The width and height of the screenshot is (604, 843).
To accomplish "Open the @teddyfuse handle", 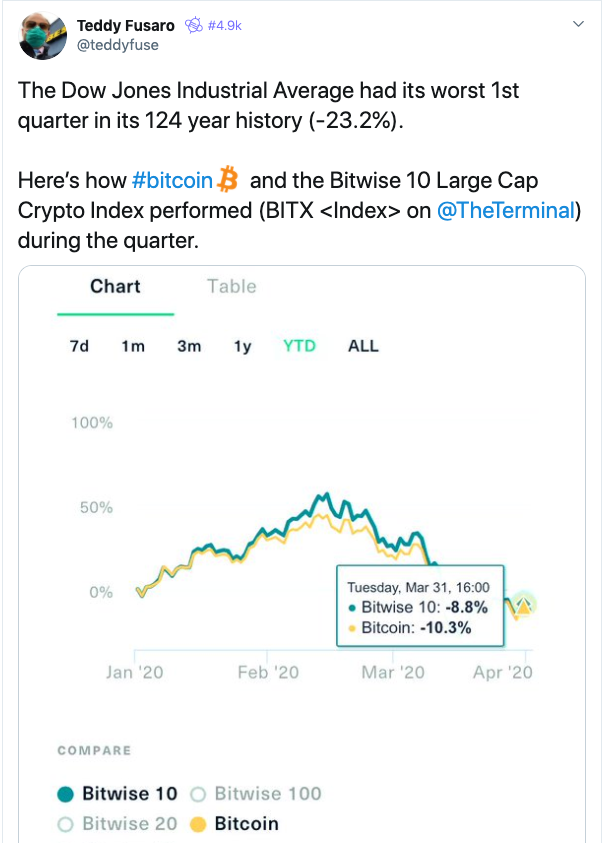I will pyautogui.click(x=118, y=45).
